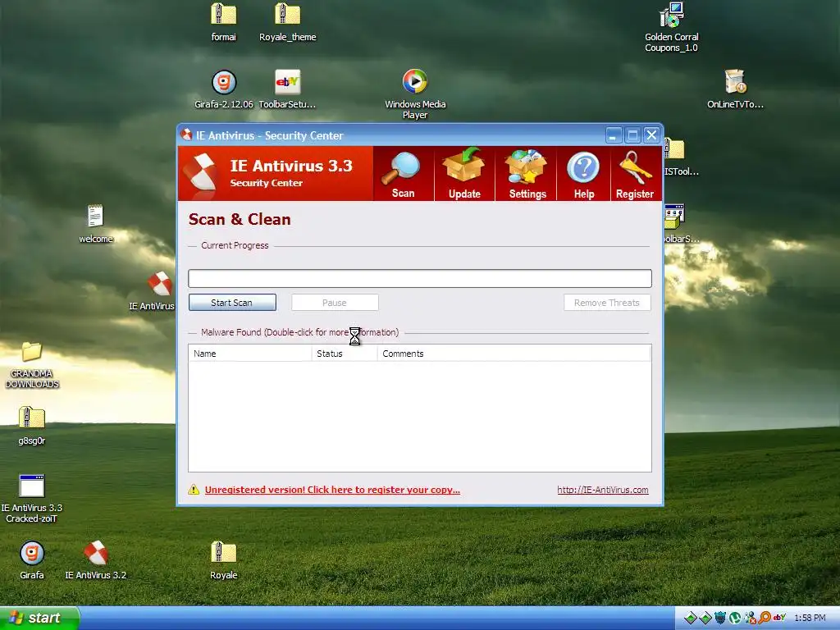Select the welcome text file icon
Screen dimensions: 840x630
(x=95, y=224)
